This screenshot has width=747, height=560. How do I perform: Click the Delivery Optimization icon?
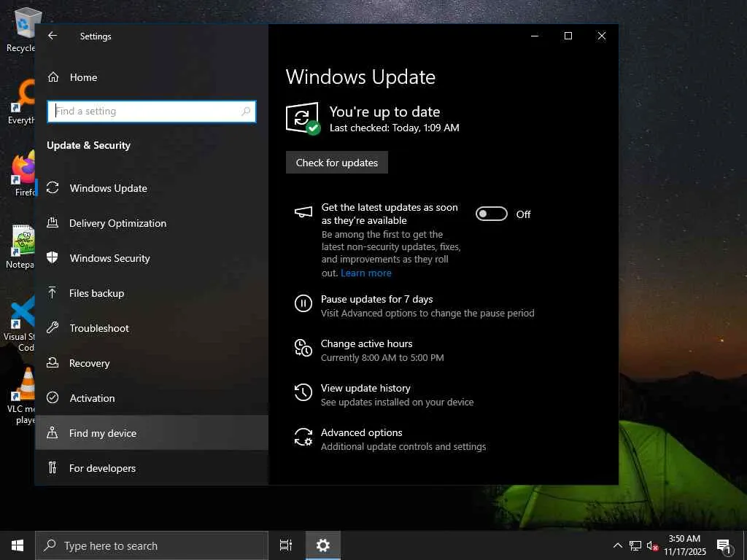53,222
